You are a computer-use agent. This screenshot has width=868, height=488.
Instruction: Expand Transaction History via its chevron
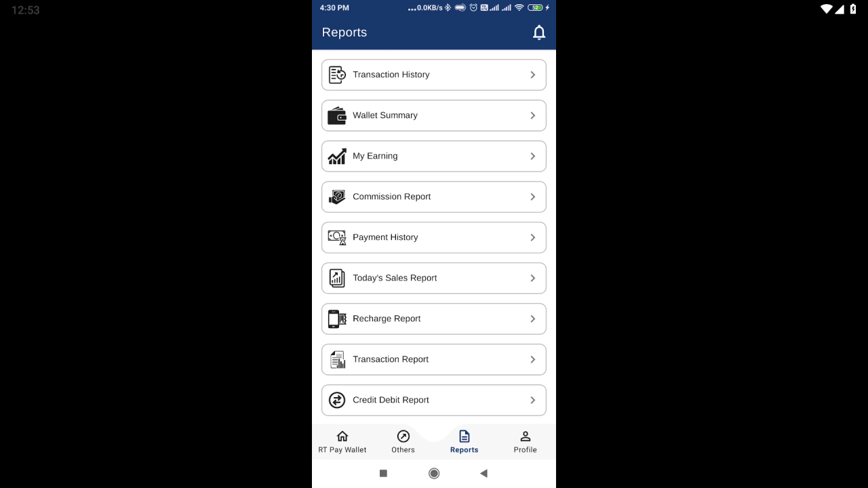click(532, 75)
